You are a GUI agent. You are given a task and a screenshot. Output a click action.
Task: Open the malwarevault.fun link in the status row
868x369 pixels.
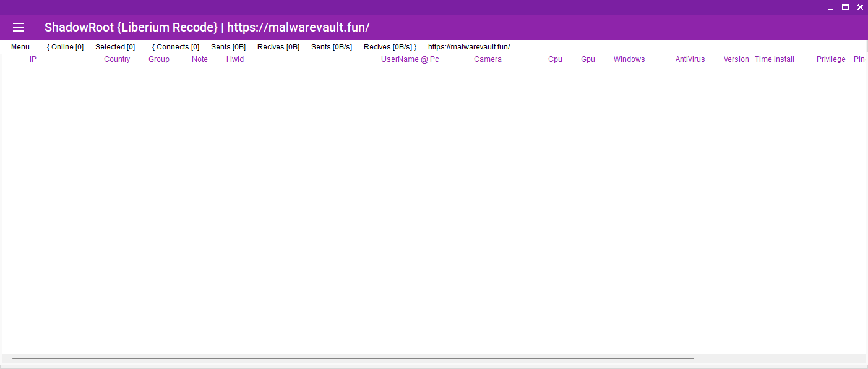[469, 47]
